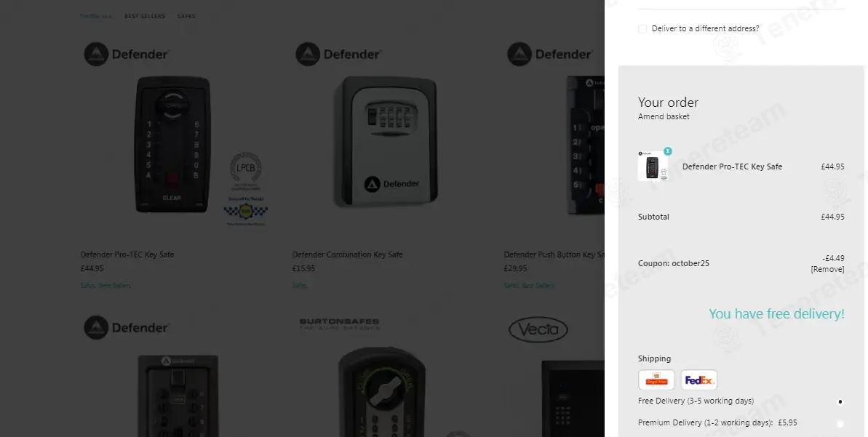This screenshot has width=868, height=437.
Task: Click the Vecta brand logo
Action: tap(538, 329)
